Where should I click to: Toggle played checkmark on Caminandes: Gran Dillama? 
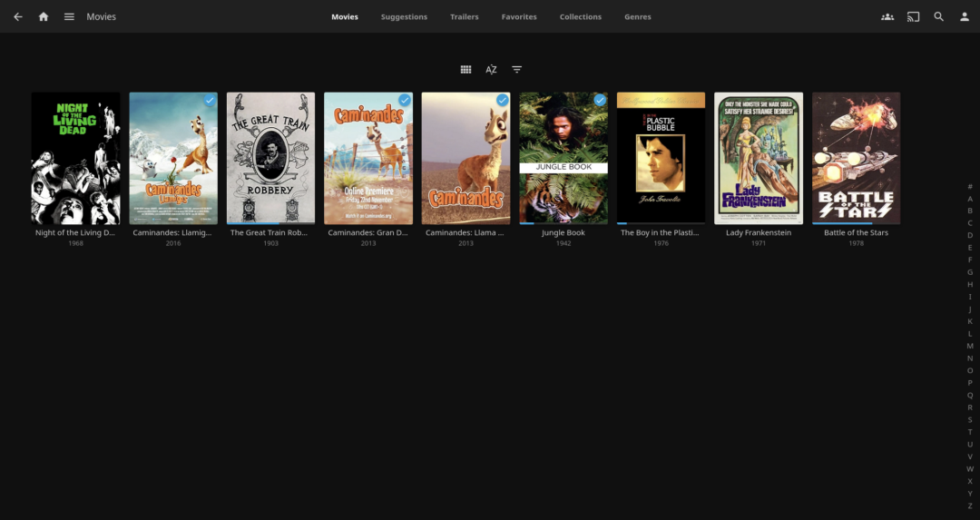click(x=405, y=100)
